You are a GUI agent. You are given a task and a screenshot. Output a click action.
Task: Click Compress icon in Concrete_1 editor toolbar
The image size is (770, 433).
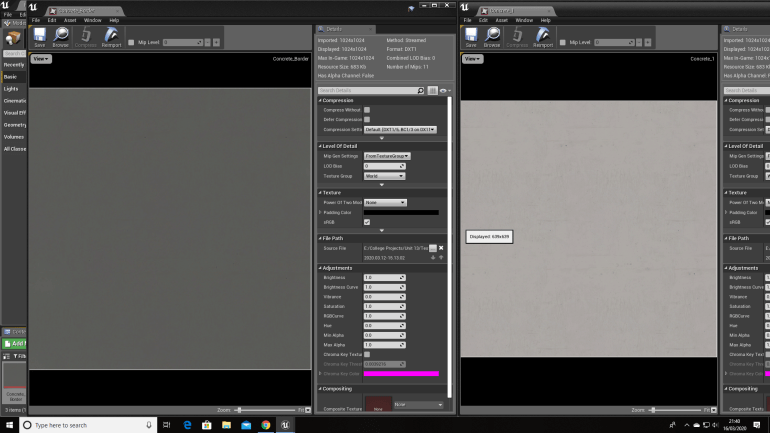click(517, 37)
